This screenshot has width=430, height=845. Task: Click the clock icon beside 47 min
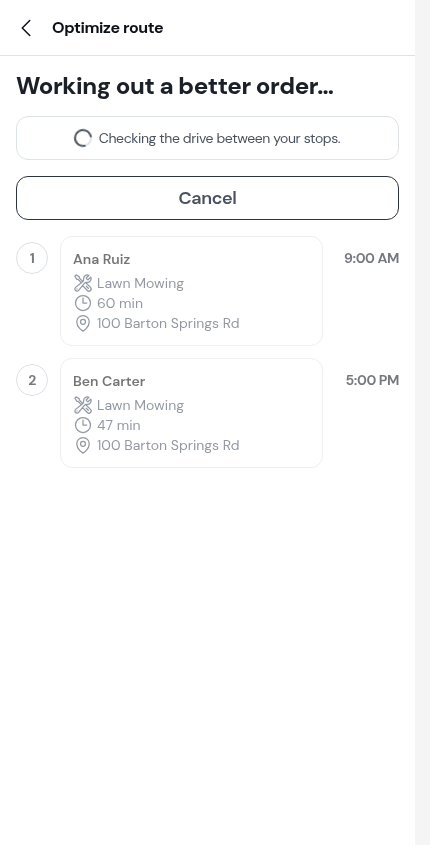coord(82,425)
